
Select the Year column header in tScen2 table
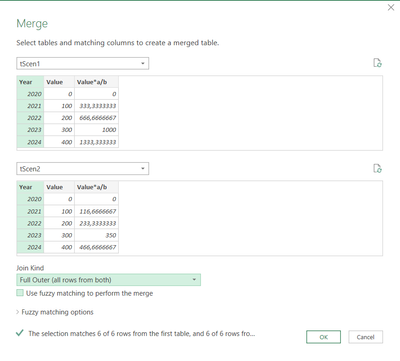click(x=30, y=187)
